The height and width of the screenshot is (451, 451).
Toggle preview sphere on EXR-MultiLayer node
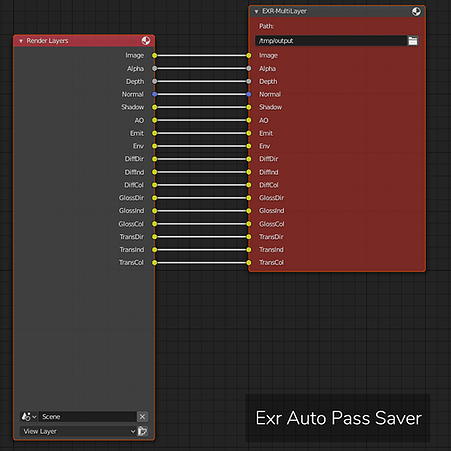click(416, 12)
